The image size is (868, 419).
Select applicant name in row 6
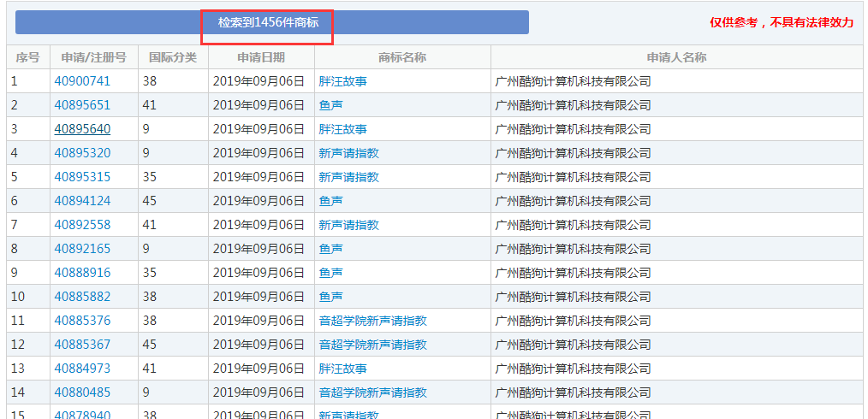click(573, 201)
